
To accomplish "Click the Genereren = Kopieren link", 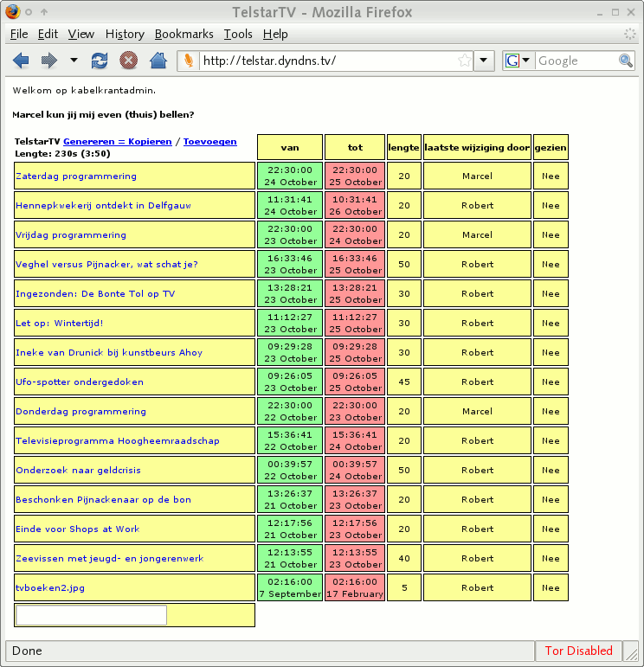I will tap(117, 141).
